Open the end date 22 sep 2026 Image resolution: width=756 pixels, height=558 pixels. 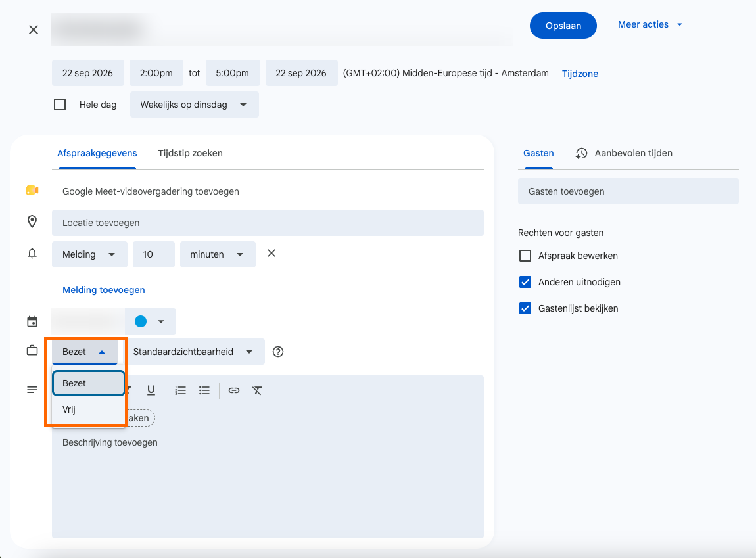point(301,73)
